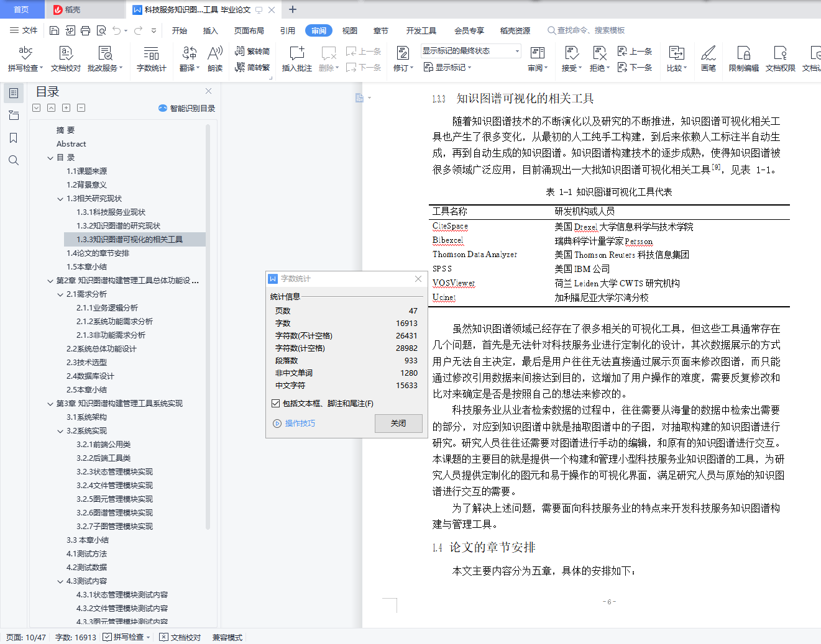Open the word count (字数统计) tool
Viewport: 821px width, 644px height.
pos(152,59)
